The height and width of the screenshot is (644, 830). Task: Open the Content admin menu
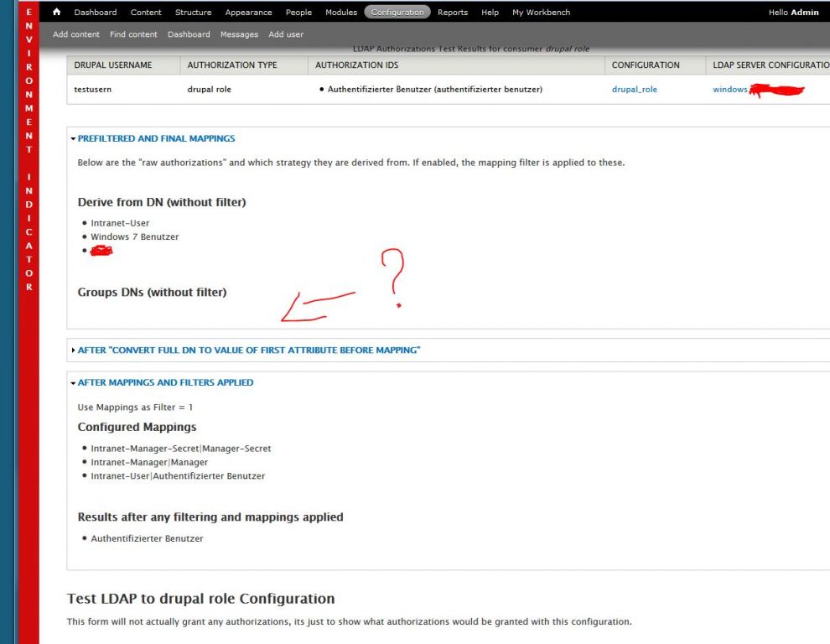click(x=146, y=13)
